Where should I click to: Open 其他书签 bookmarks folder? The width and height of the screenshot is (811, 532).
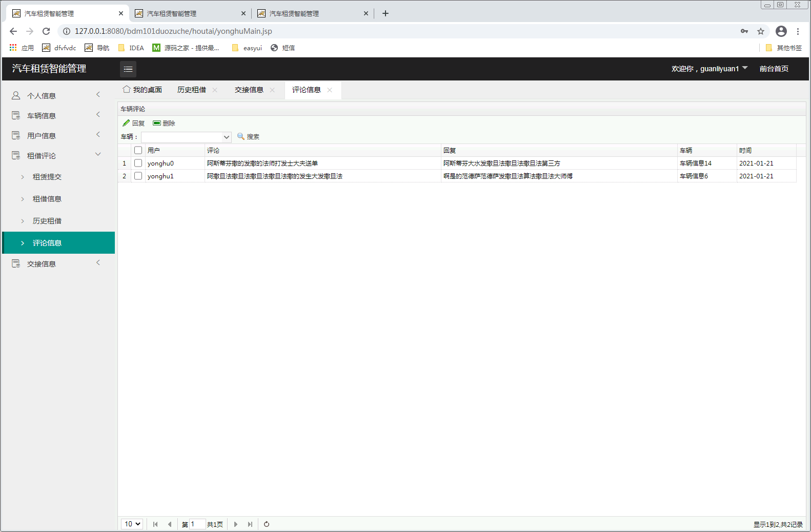(783, 48)
